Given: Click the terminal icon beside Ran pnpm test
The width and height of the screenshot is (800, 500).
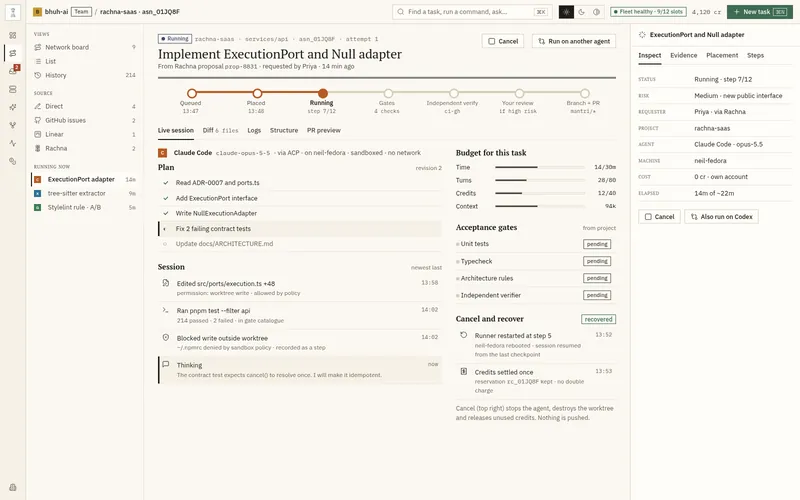Looking at the screenshot, I should click(x=165, y=310).
